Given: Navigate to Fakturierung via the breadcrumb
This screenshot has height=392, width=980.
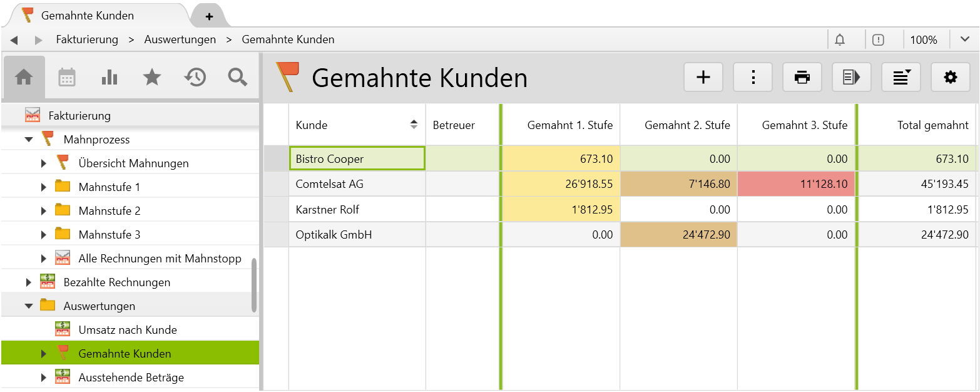Looking at the screenshot, I should [x=87, y=39].
